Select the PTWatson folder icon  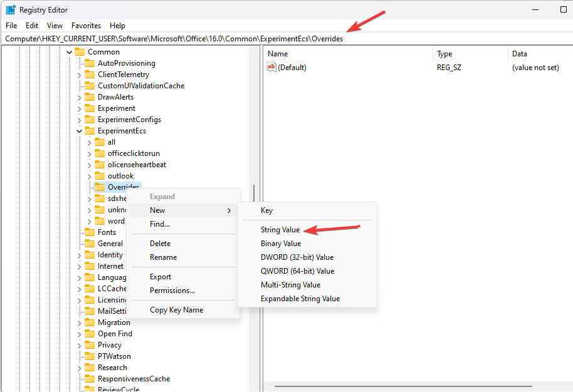click(92, 356)
